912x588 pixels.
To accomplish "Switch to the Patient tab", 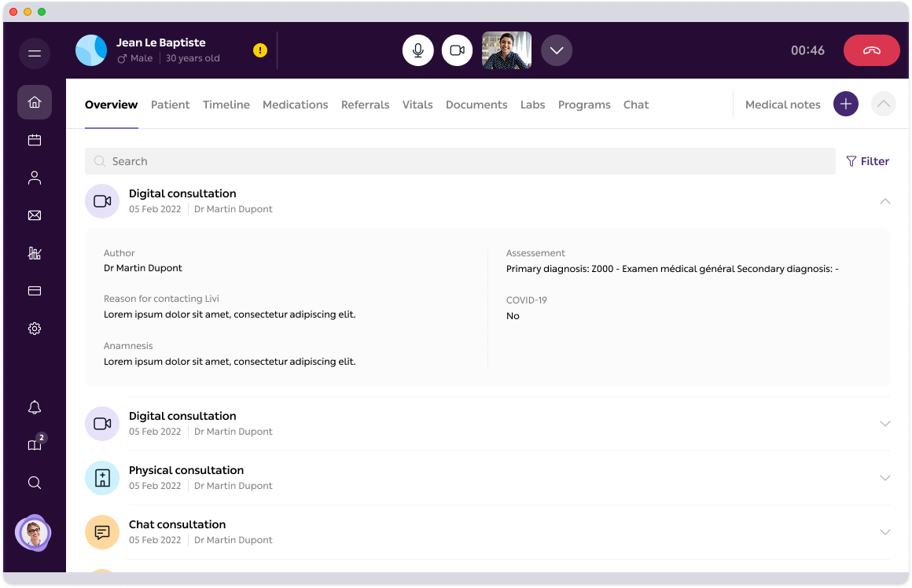I will [x=171, y=105].
